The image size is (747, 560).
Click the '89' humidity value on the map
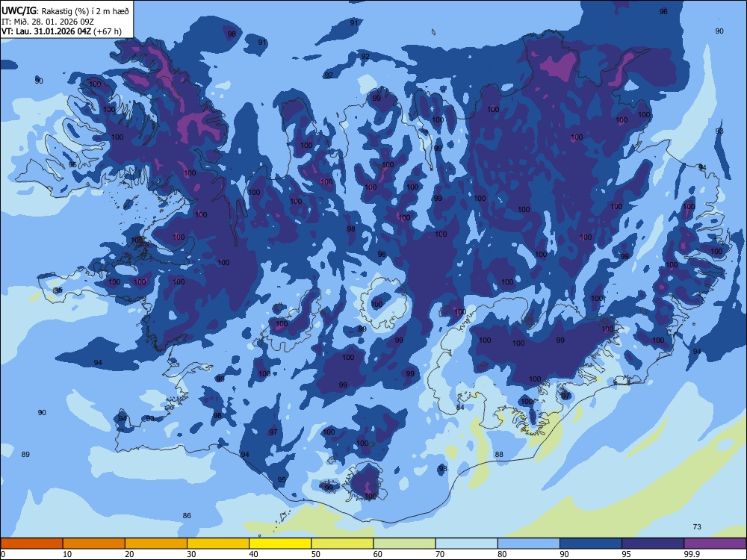pos(25,454)
